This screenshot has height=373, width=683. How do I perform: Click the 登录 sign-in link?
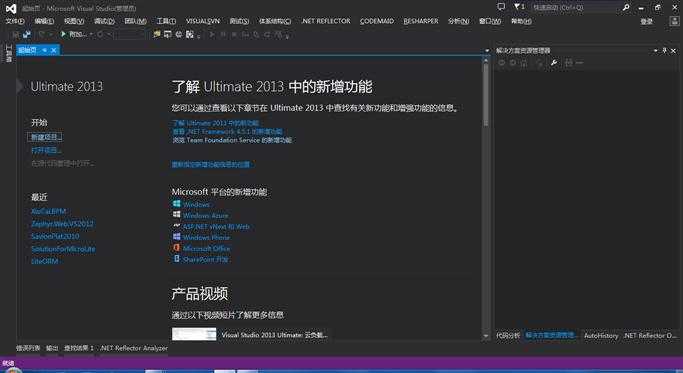coord(646,21)
